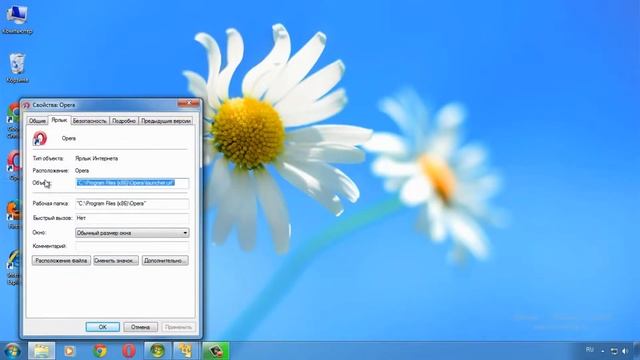The height and width of the screenshot is (360, 640).
Task: Click the 'Opera' value after Расположение
Action: click(x=82, y=171)
